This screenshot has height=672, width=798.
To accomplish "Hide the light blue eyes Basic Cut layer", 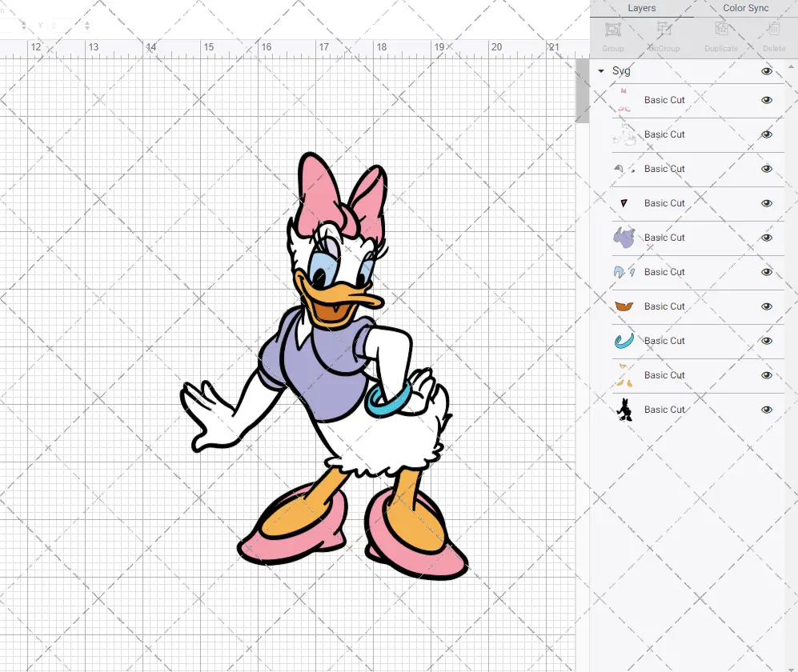I will coord(767,272).
